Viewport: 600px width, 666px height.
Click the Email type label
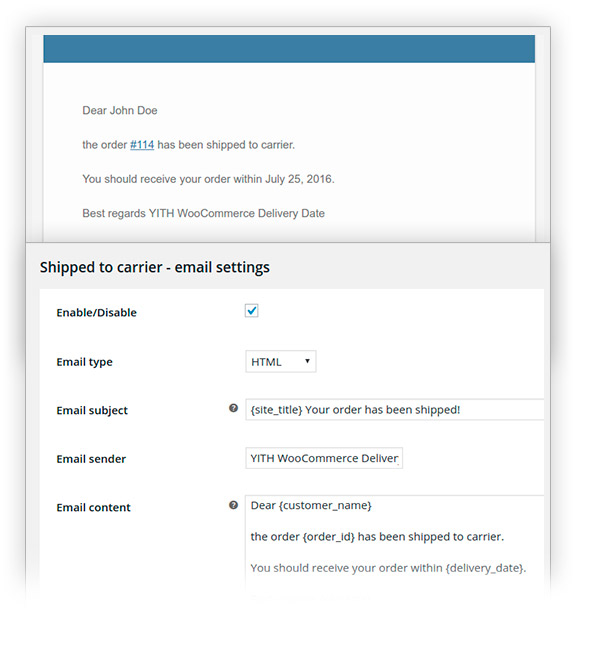[x=84, y=362]
